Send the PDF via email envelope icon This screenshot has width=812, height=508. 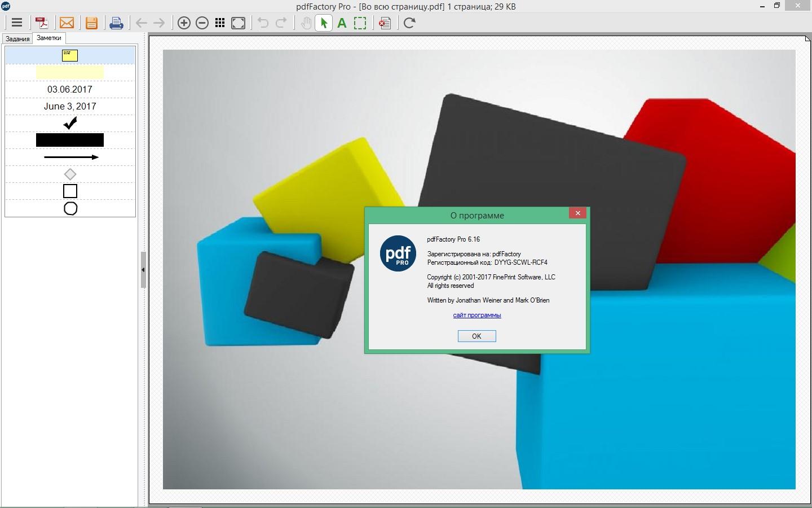[67, 23]
